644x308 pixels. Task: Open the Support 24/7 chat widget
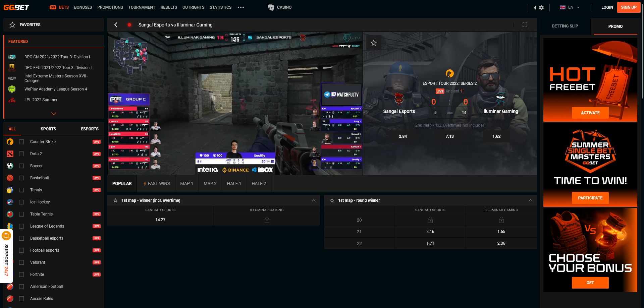click(x=6, y=256)
